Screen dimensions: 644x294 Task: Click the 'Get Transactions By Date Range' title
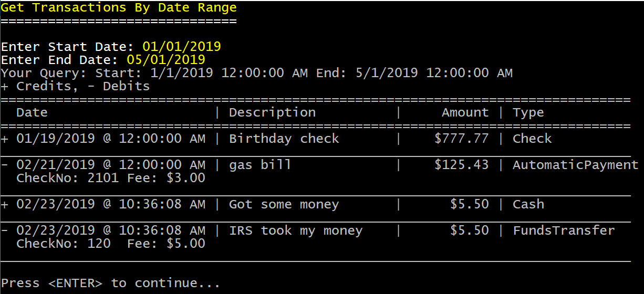pos(119,8)
